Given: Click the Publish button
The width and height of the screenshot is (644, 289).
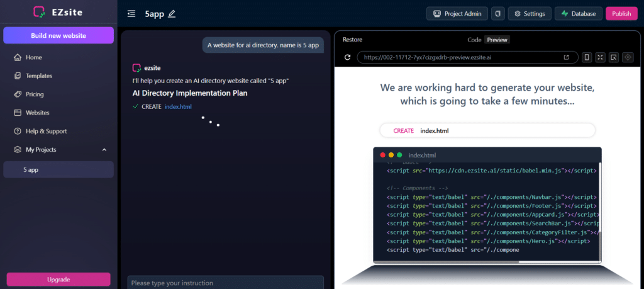Looking at the screenshot, I should point(621,14).
